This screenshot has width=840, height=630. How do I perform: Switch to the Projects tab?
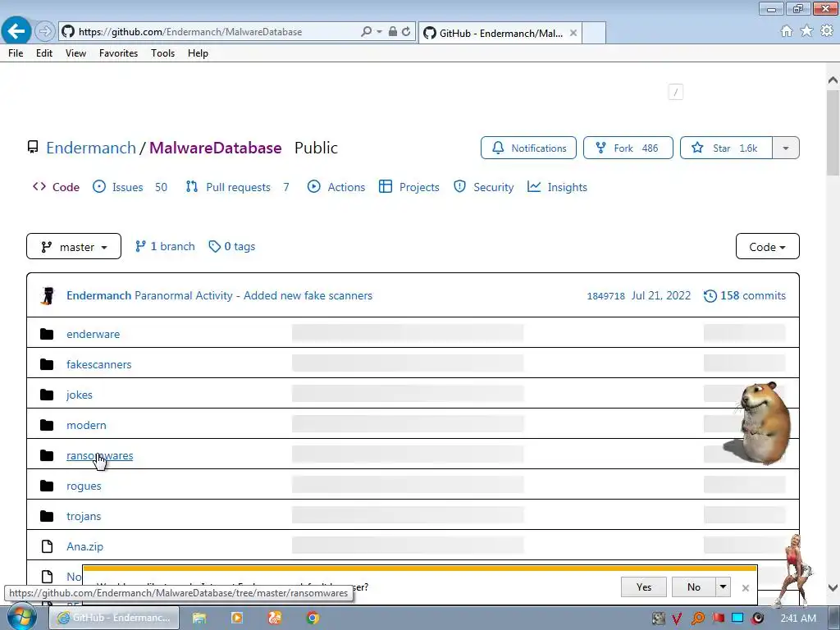[x=409, y=187]
